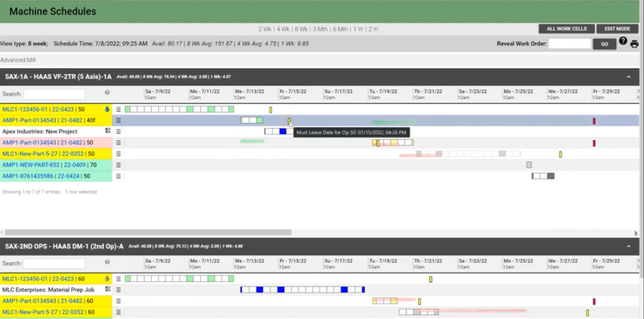The height and width of the screenshot is (319, 644).
Task: Click blue schedule bar for MLC Enterprises: Material Prep Job
Action: pyautogui.click(x=302, y=290)
